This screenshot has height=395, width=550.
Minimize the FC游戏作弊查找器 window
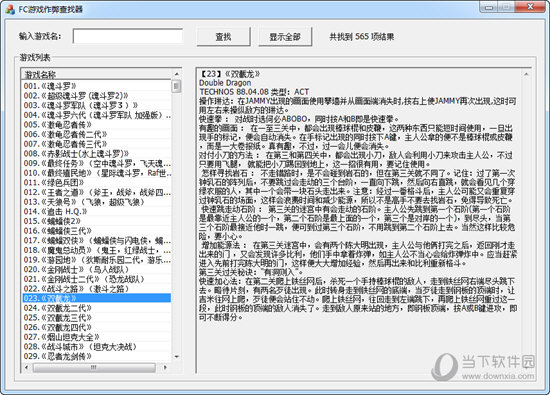(489, 7)
